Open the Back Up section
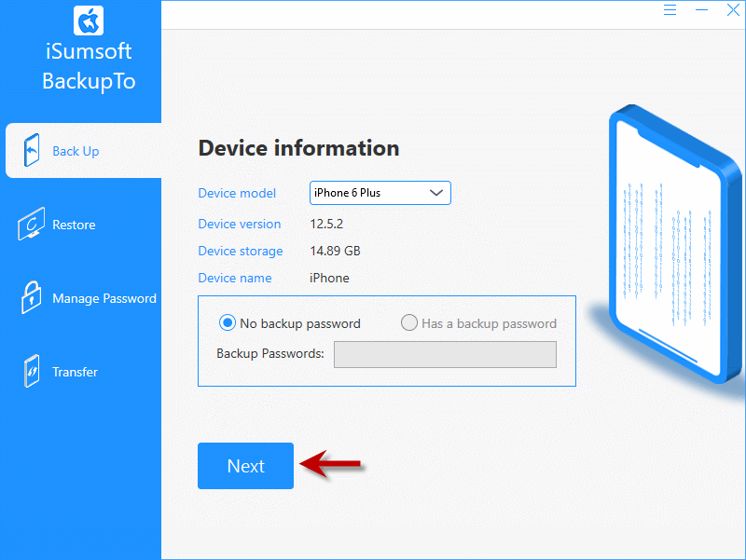The image size is (746, 560). click(84, 151)
